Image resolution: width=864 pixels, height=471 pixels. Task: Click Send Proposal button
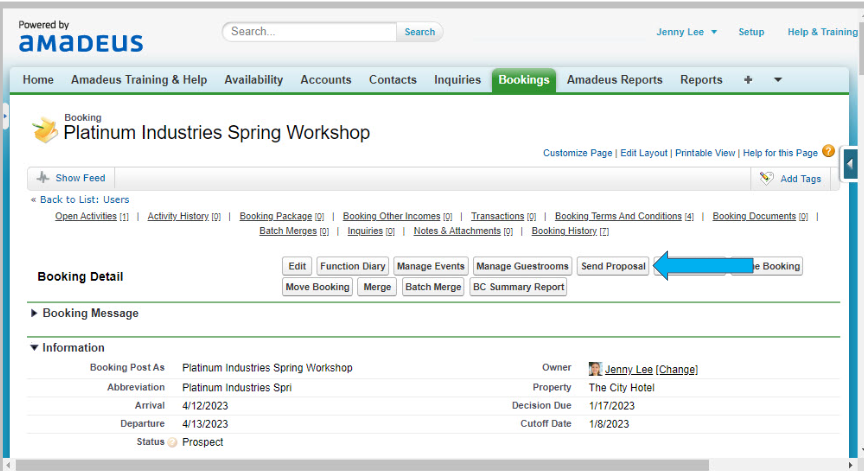[x=613, y=266]
